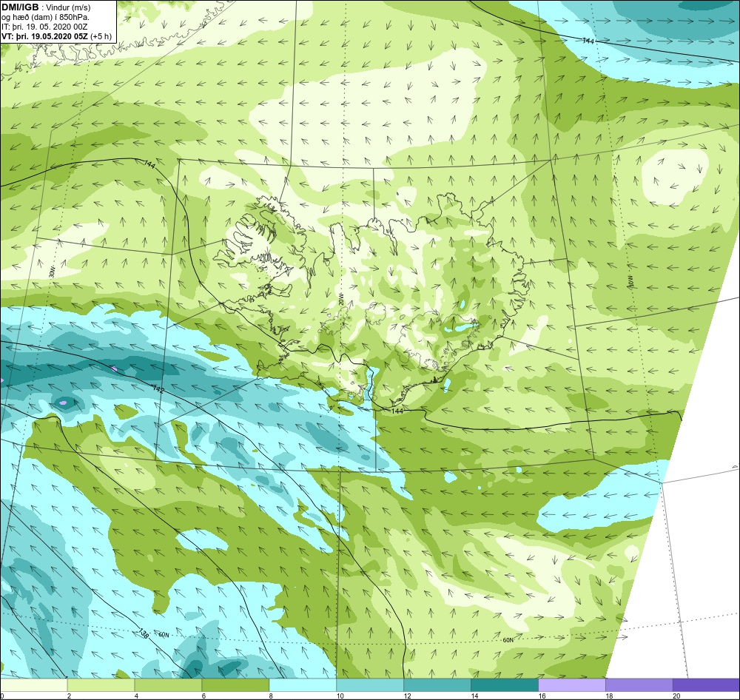Click the 12–14 m/s teal legend swatch
This screenshot has width=740, height=700.
(x=437, y=684)
